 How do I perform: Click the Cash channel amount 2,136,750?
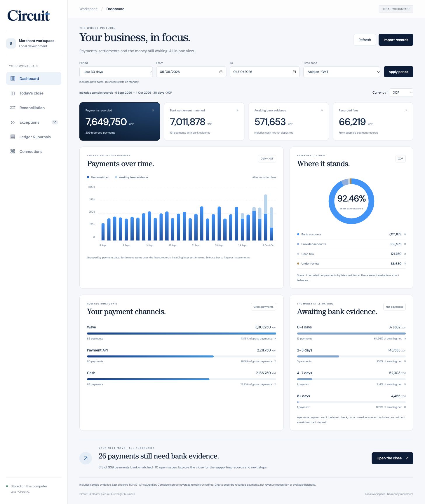263,373
